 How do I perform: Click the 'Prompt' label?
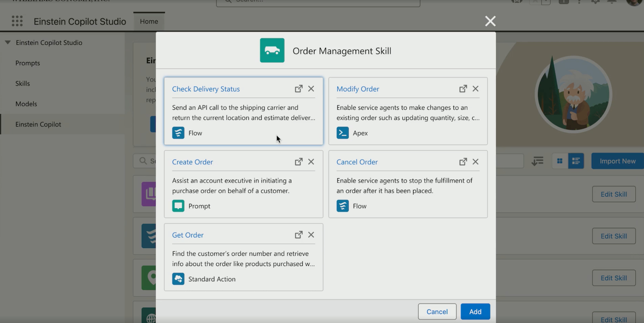click(199, 206)
